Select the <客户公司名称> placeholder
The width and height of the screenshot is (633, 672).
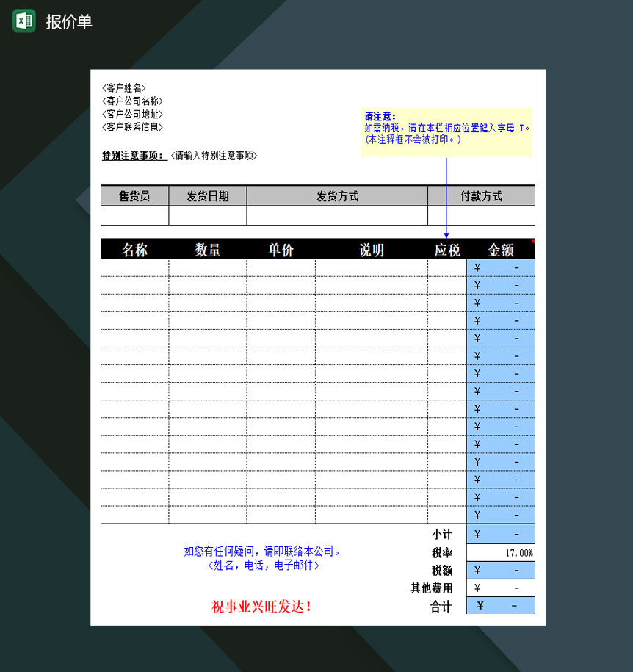[131, 101]
